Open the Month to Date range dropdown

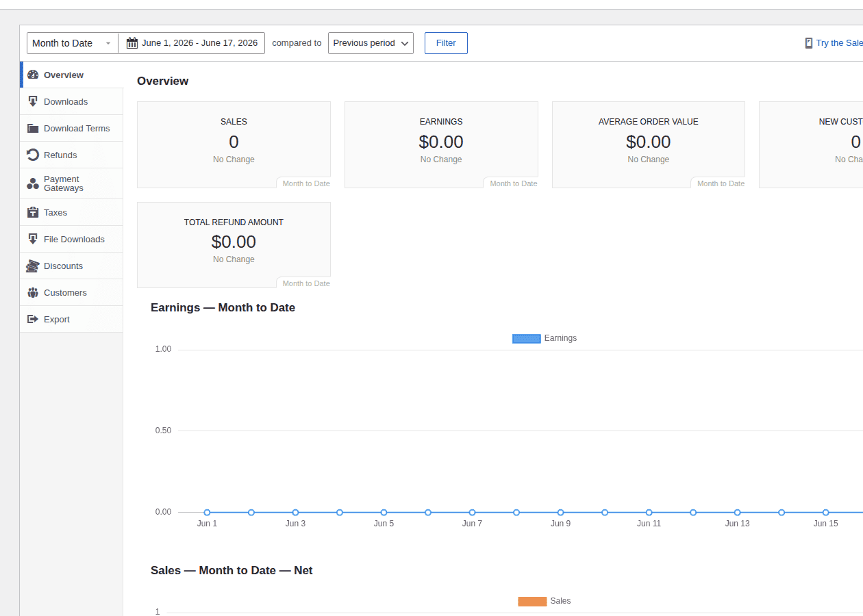click(72, 43)
